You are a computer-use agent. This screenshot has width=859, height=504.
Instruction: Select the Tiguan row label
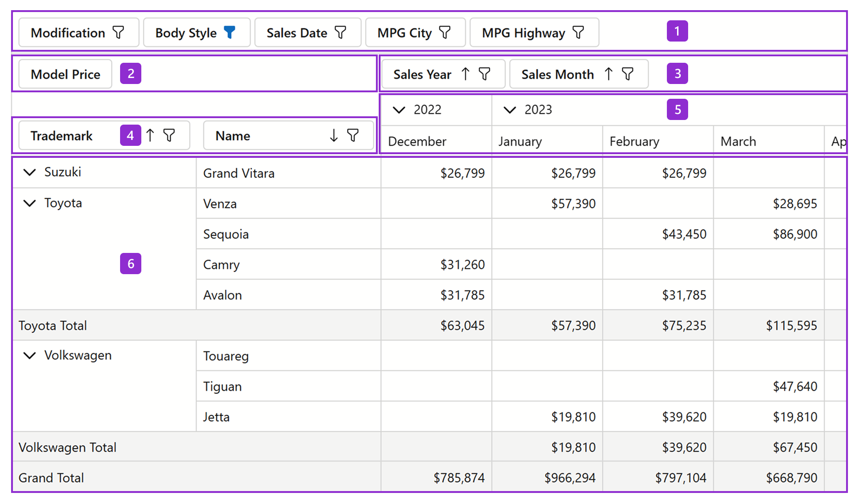coord(222,386)
